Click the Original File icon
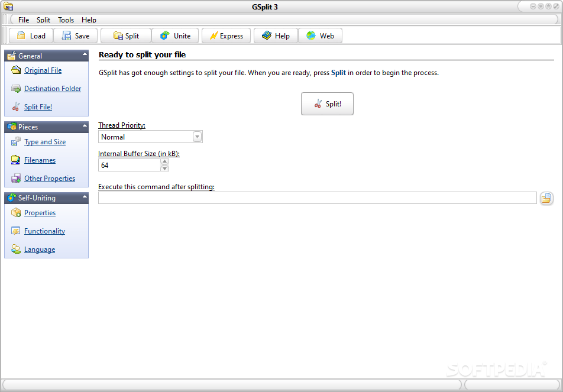This screenshot has width=563, height=392. [16, 70]
